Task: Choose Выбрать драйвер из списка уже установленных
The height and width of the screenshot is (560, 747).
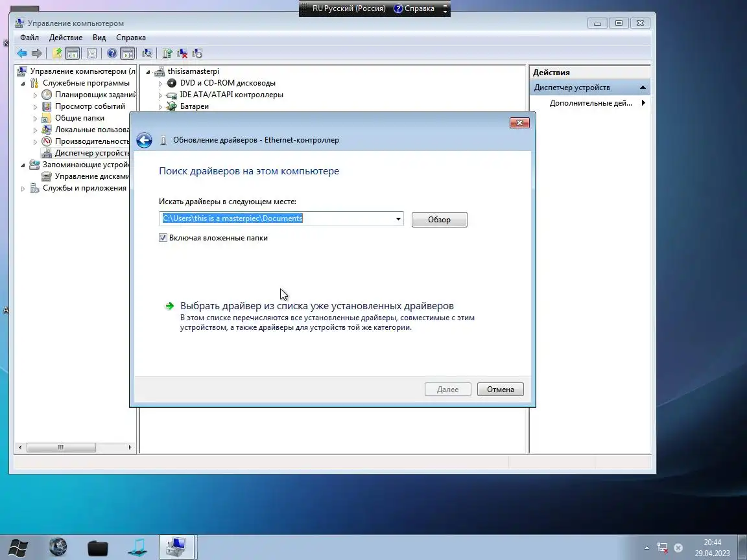Action: [x=317, y=306]
